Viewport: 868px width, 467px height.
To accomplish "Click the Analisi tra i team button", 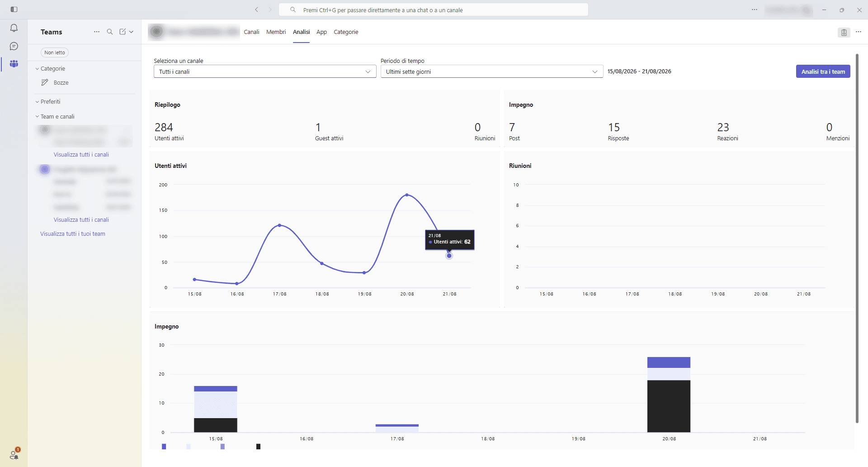I will coord(823,71).
